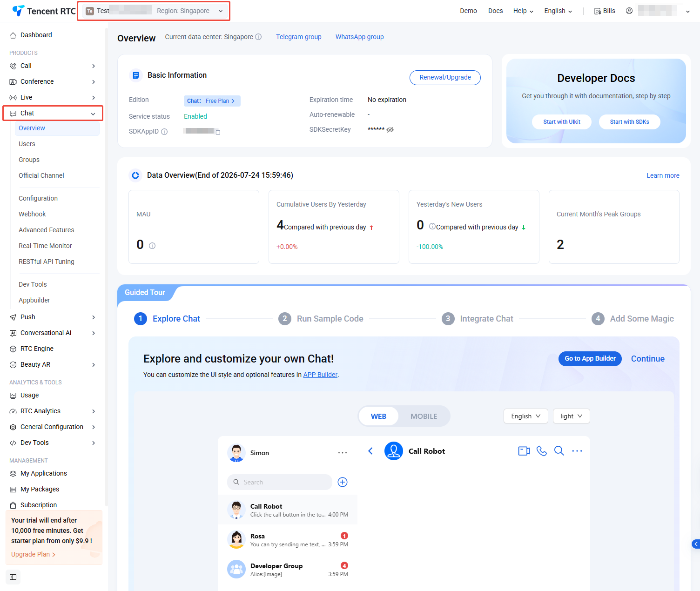Open the preview language dropdown set to English
This screenshot has height=591, width=700.
coord(526,416)
